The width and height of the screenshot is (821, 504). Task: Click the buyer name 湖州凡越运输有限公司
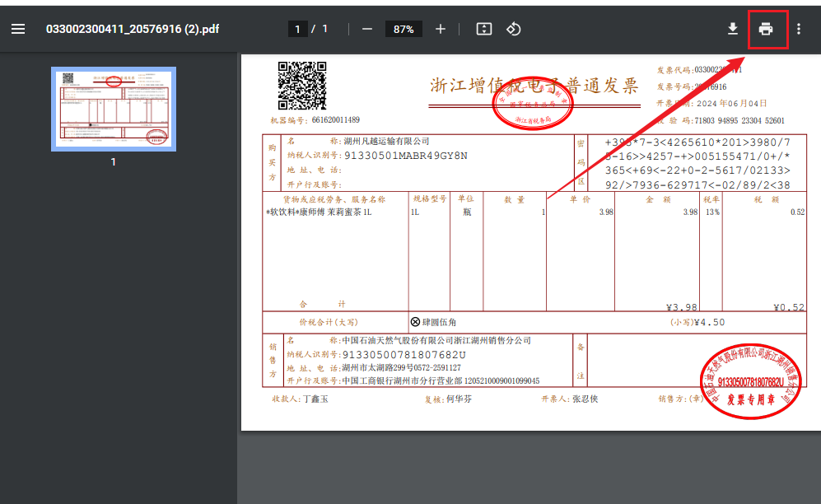pyautogui.click(x=386, y=142)
